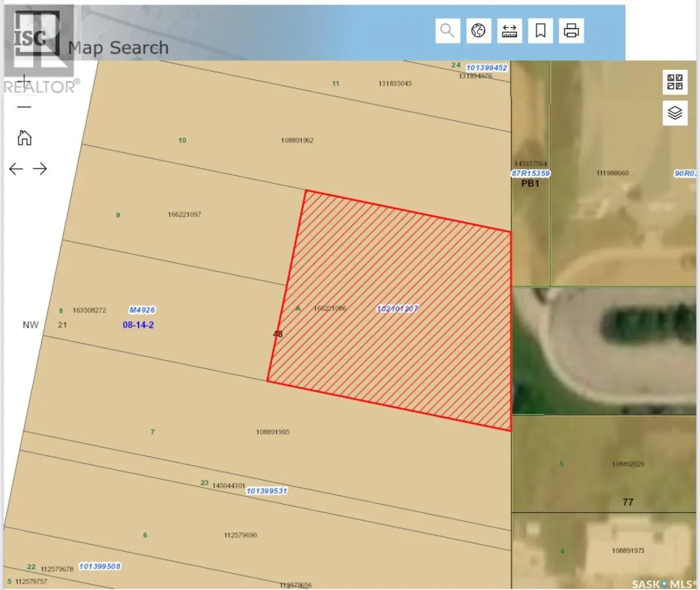The width and height of the screenshot is (700, 590).
Task: Select parcel 108891962 in lot 10
Action: point(297,141)
